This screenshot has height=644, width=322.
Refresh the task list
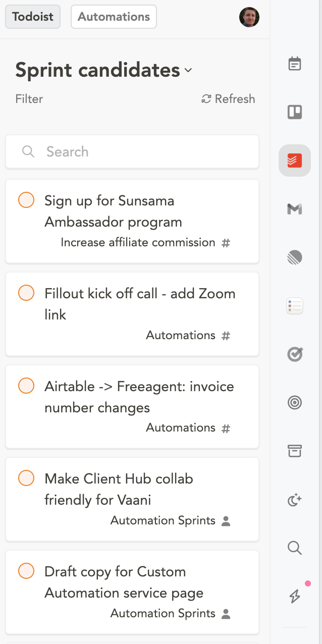pos(228,99)
